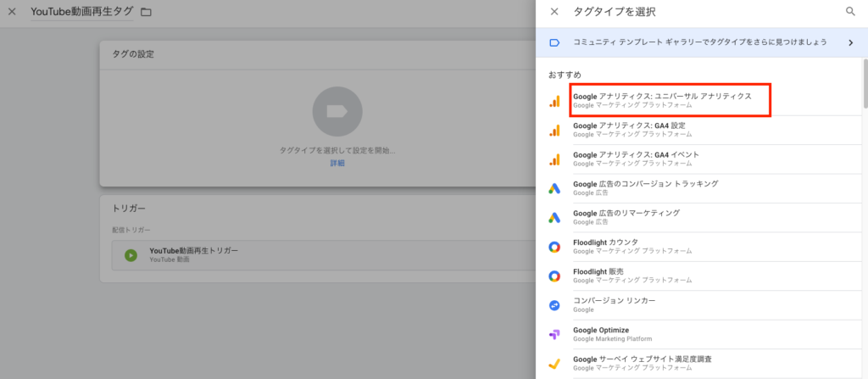Click the tag name field YouTube動画再生タグ
Image resolution: width=868 pixels, height=379 pixels.
(x=82, y=12)
